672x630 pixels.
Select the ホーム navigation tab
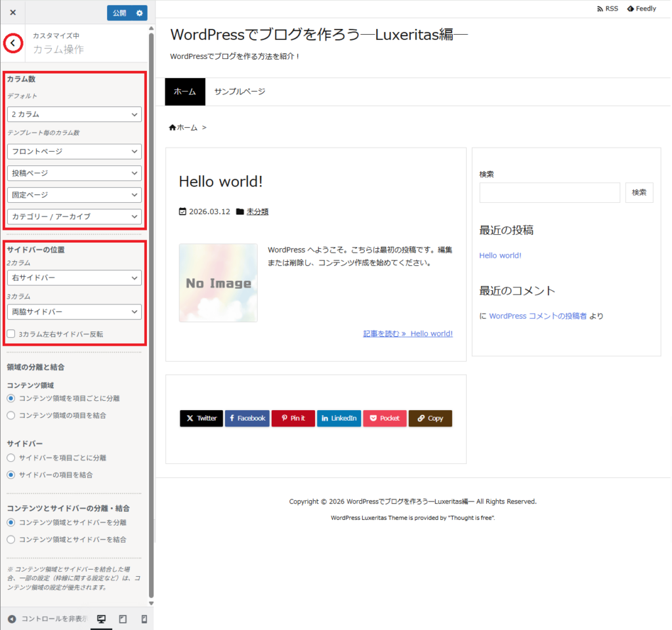click(184, 92)
